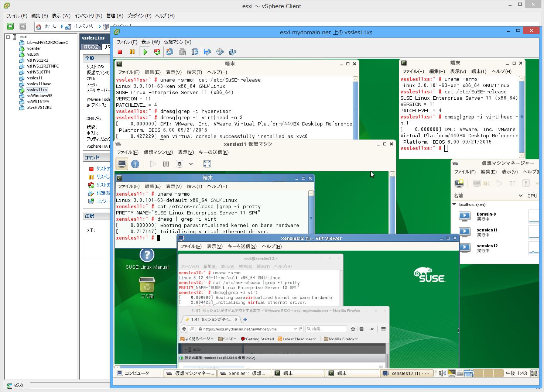
Task: Connect USB device icon in console toolbar
Action: [x=233, y=52]
